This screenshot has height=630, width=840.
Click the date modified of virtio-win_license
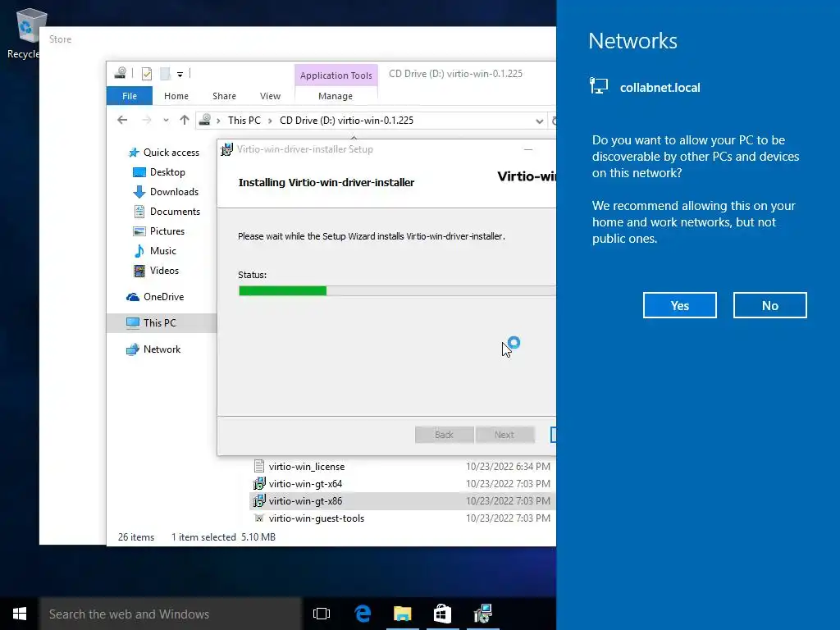point(508,467)
